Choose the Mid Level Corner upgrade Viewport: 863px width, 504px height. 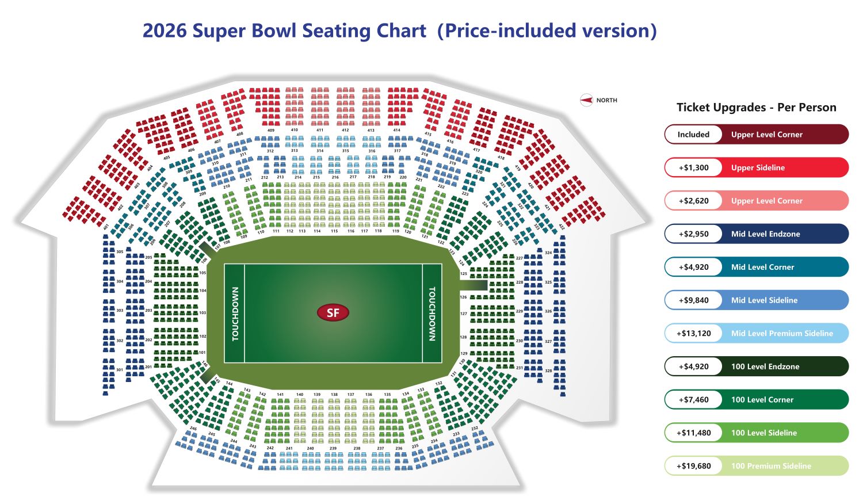tap(756, 267)
